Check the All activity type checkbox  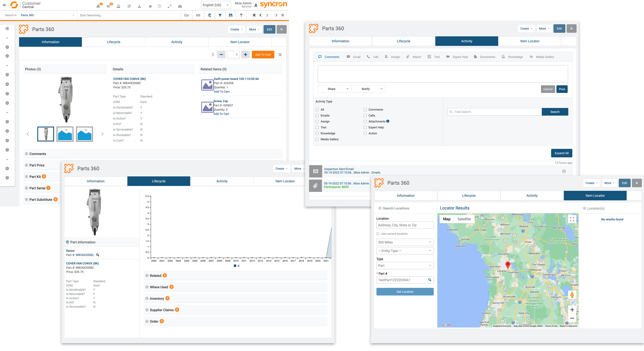(x=317, y=110)
